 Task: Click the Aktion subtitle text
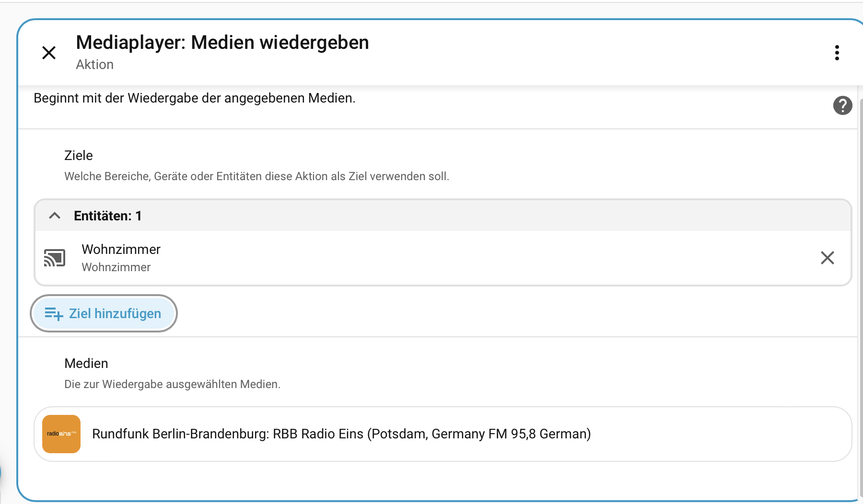[x=95, y=65]
